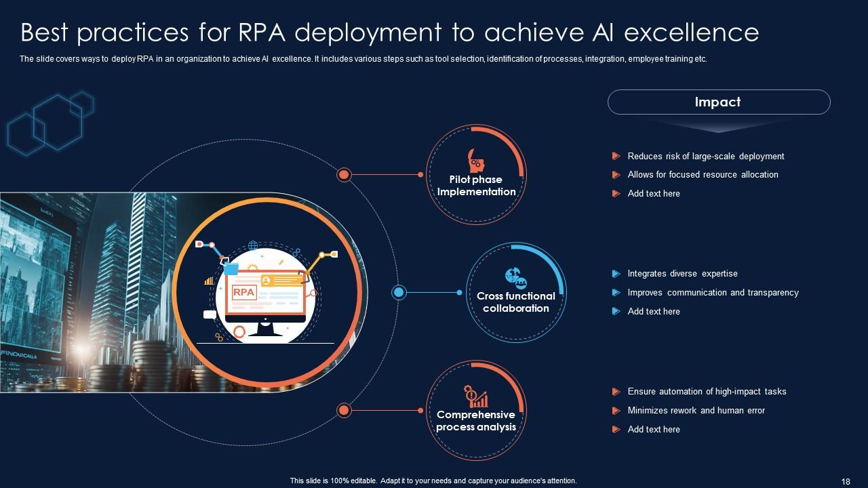Select Add text here beneath Minimizes rework bullet

(653, 429)
